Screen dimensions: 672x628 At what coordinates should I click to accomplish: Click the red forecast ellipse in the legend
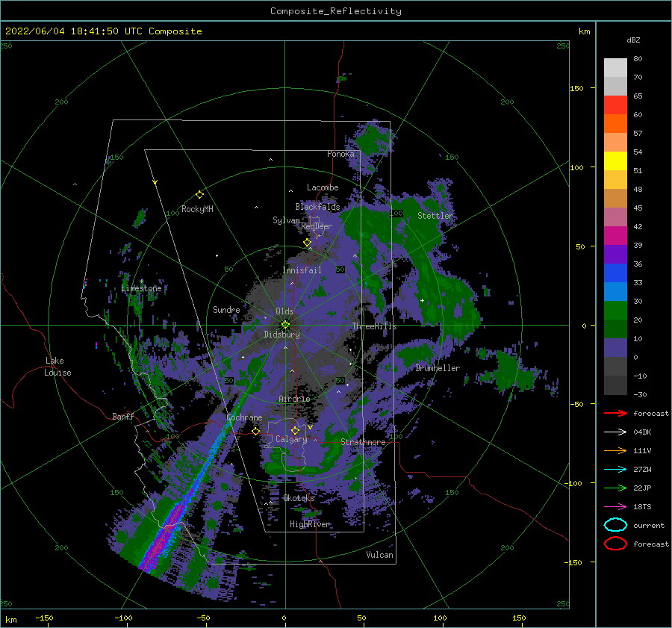[x=615, y=544]
